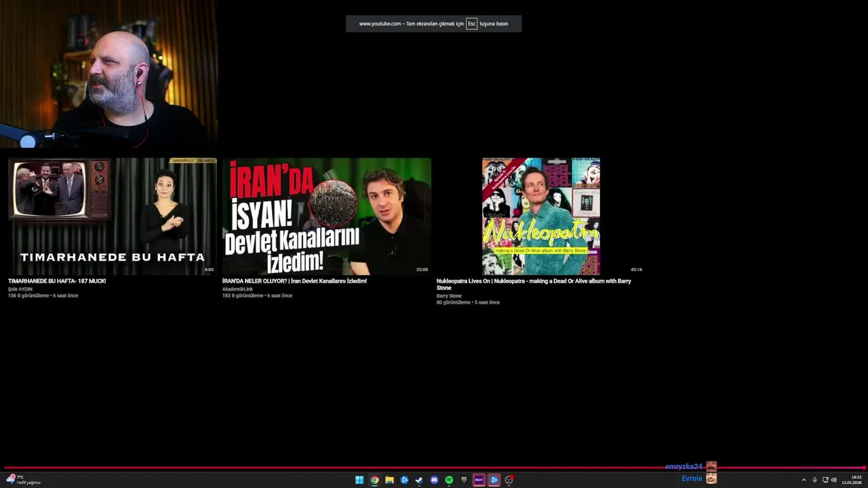Click the Esc key hint in fullscreen notice

(471, 24)
